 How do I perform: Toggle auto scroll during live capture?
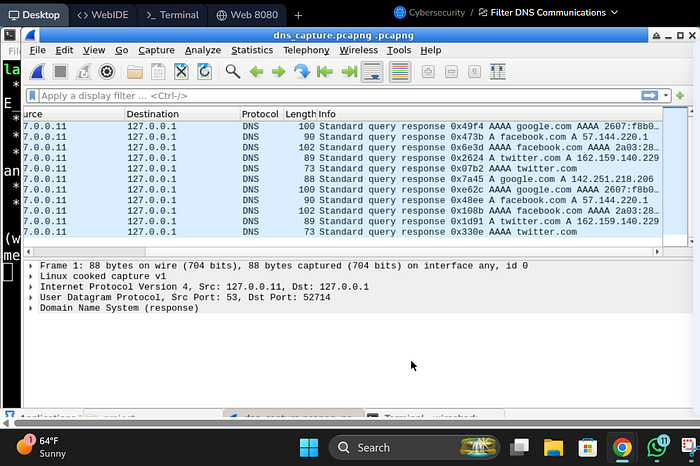[x=372, y=72]
